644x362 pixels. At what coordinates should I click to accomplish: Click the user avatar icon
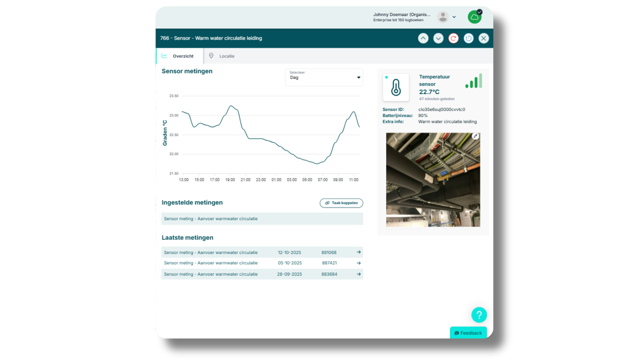(443, 17)
